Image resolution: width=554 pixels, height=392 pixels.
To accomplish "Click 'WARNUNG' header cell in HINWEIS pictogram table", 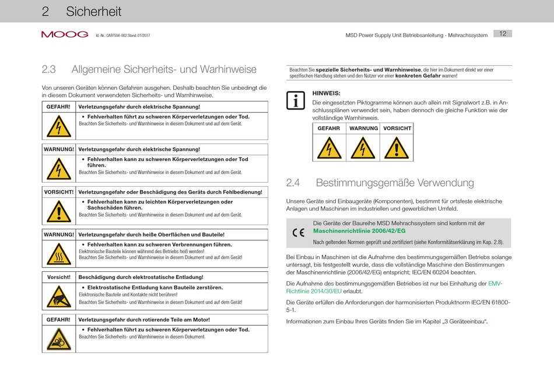I will click(x=363, y=128).
